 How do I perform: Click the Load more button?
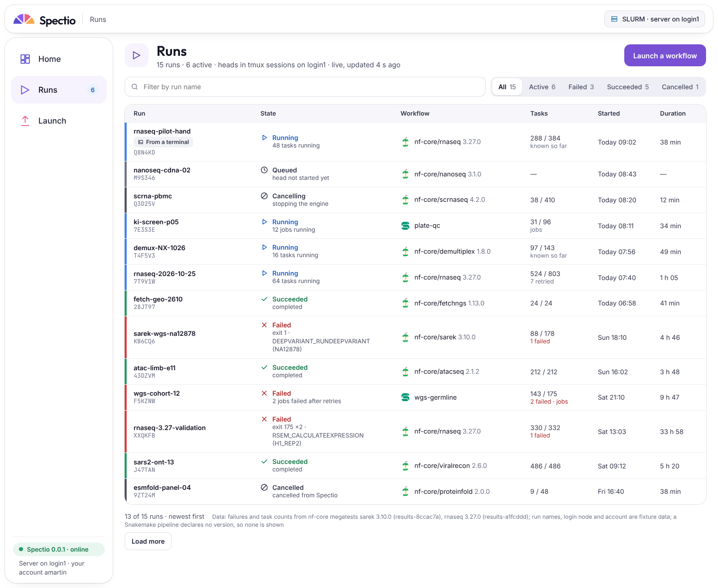pyautogui.click(x=148, y=541)
